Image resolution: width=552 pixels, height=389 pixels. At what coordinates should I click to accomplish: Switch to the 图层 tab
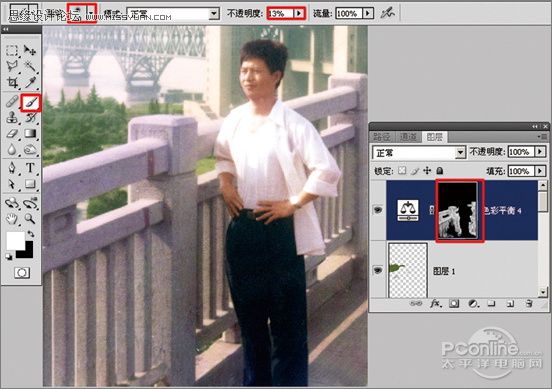(x=435, y=137)
